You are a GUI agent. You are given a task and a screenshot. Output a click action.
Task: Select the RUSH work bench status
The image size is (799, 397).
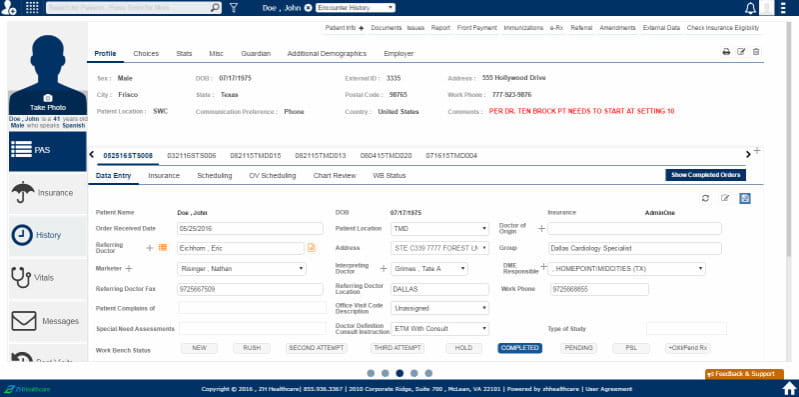252,348
